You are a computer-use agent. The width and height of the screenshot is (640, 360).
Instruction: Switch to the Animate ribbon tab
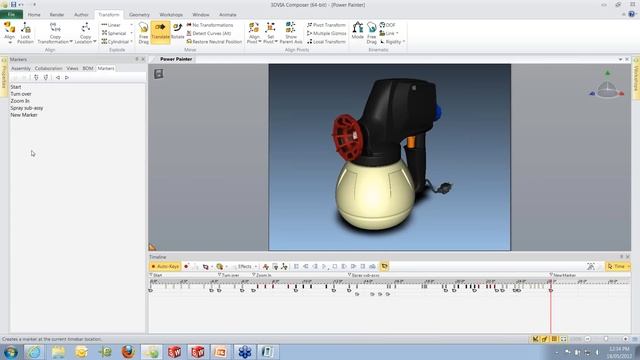[x=228, y=15]
